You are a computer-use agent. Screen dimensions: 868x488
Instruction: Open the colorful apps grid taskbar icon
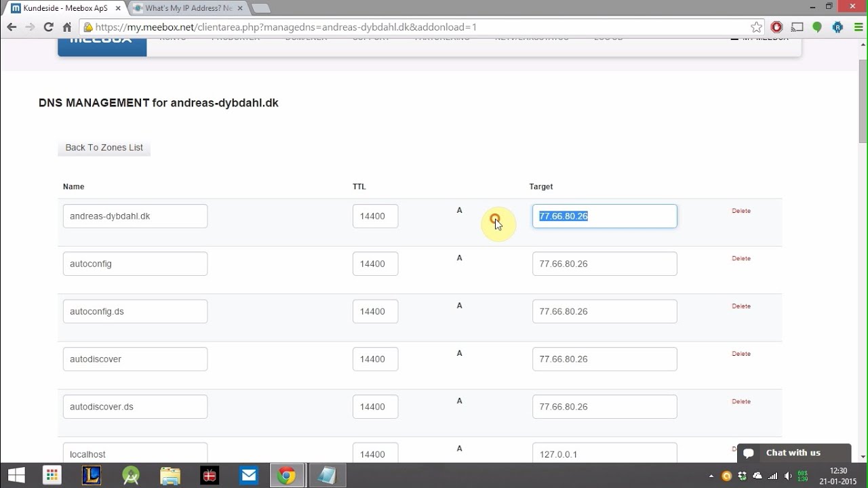tap(51, 475)
